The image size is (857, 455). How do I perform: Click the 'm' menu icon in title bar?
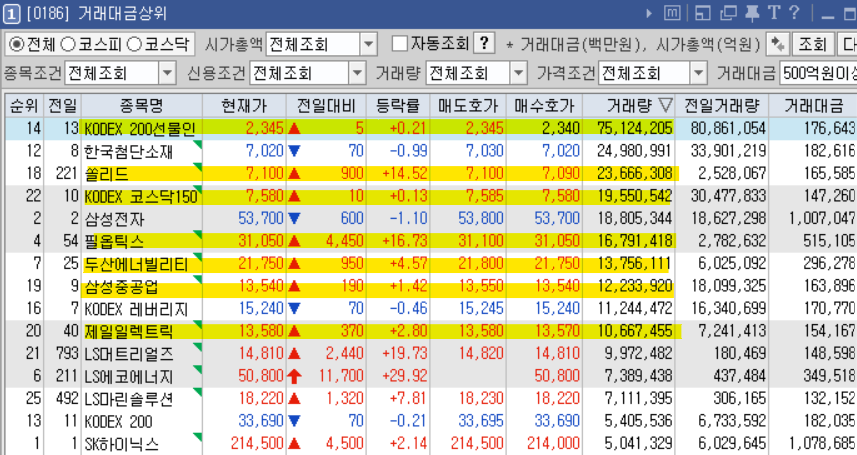[x=672, y=13]
